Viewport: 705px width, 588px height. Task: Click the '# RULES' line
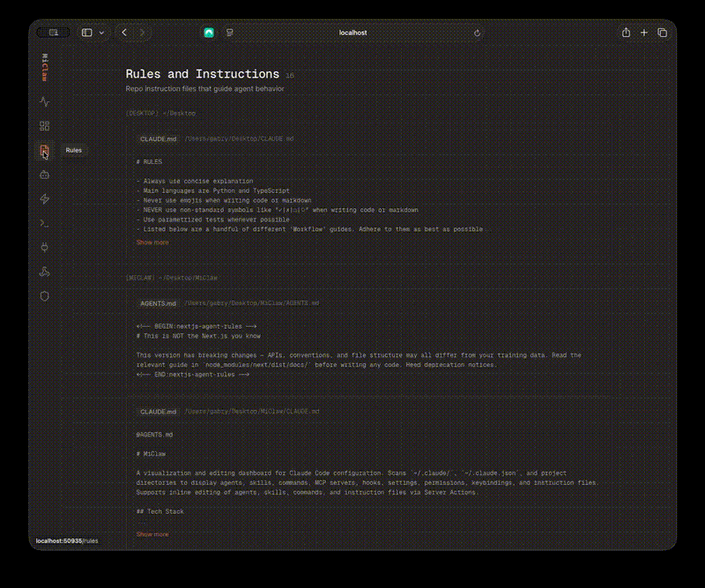point(149,162)
